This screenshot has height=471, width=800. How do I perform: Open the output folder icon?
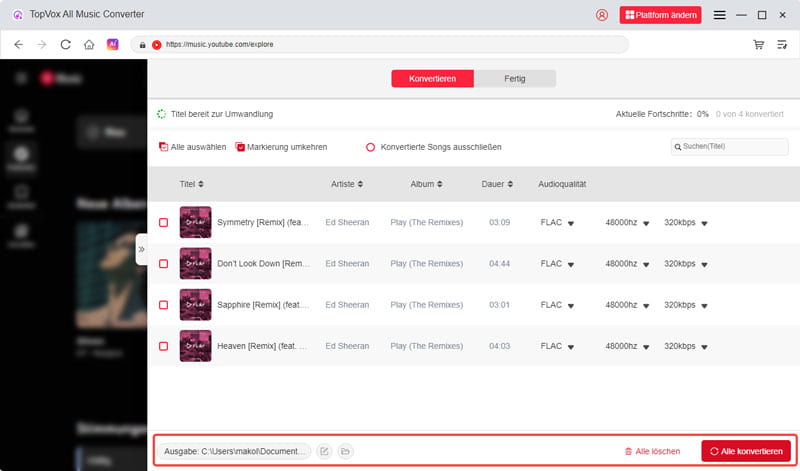point(345,451)
